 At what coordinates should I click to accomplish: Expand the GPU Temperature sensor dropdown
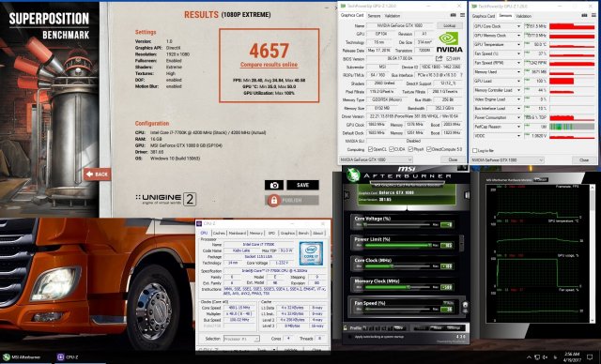[x=518, y=45]
